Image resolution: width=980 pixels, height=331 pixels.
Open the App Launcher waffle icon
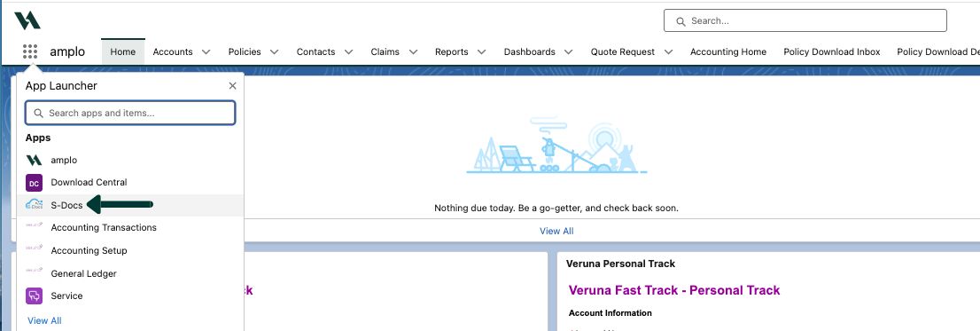tap(30, 51)
